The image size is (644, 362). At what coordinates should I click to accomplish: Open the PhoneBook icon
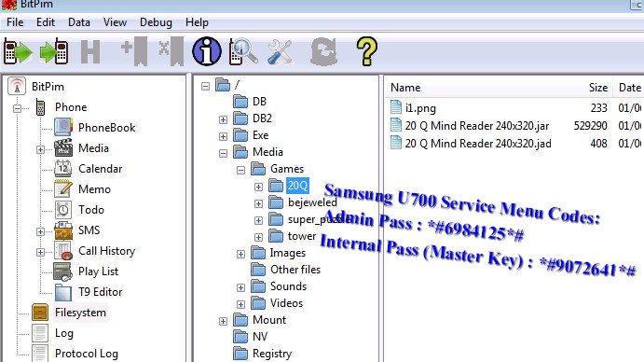tap(63, 128)
